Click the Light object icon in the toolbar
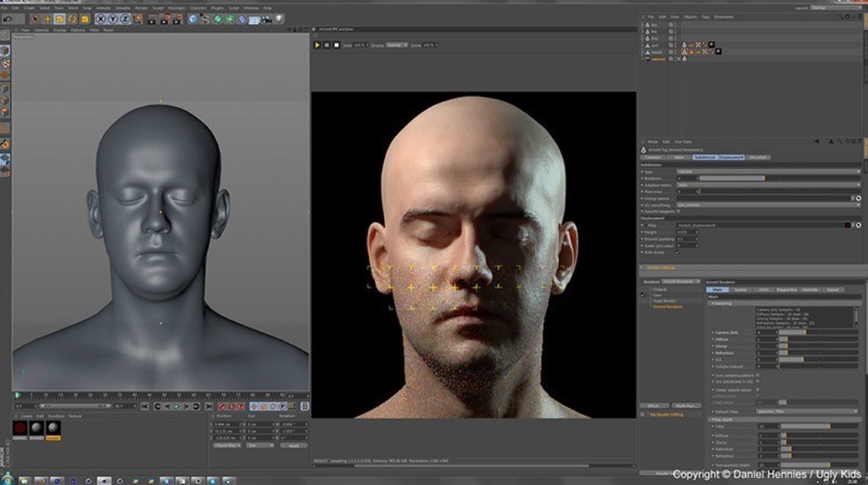The height and width of the screenshot is (485, 868). [x=279, y=19]
